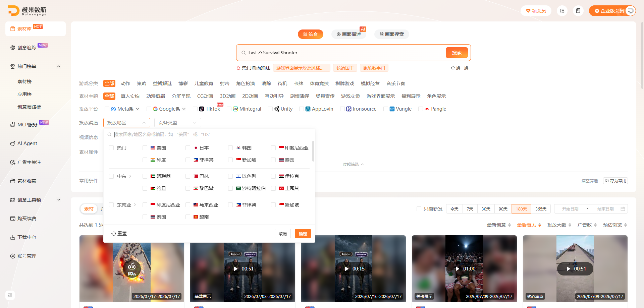Click the TikTok platform icon
Screen dimensions: 644x308
[x=202, y=109]
